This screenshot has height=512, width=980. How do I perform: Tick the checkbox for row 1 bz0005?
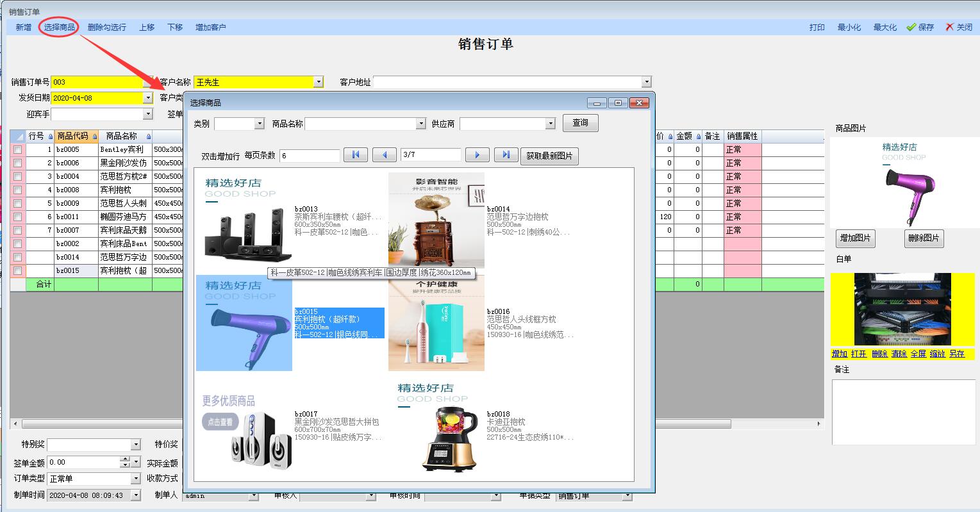pyautogui.click(x=18, y=149)
